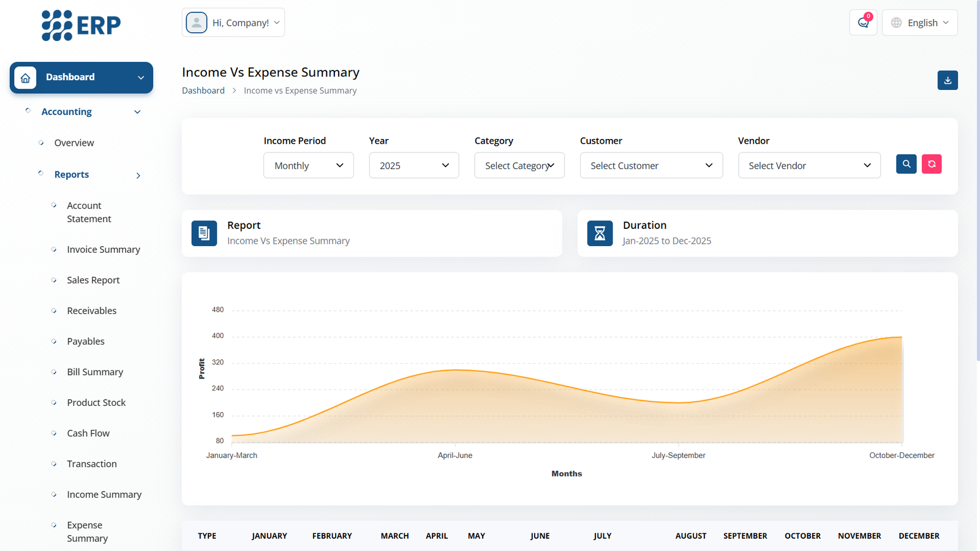Image resolution: width=980 pixels, height=551 pixels.
Task: Click the download report icon
Action: point(948,80)
